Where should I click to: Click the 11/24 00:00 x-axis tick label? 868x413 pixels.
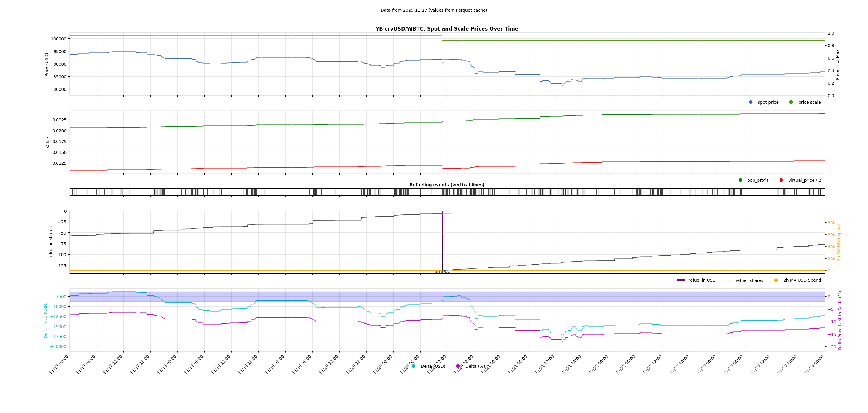(814, 364)
